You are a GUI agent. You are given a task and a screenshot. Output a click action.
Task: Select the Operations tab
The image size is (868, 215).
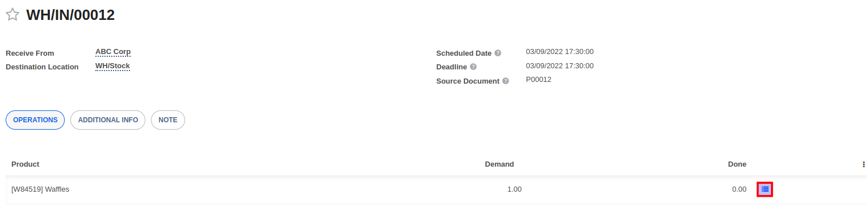[x=35, y=120]
